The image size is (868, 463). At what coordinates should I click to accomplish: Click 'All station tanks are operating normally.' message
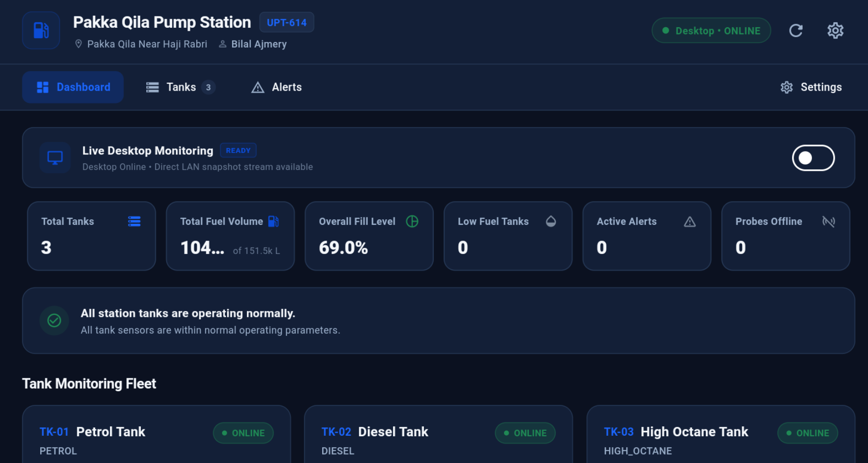pos(188,313)
